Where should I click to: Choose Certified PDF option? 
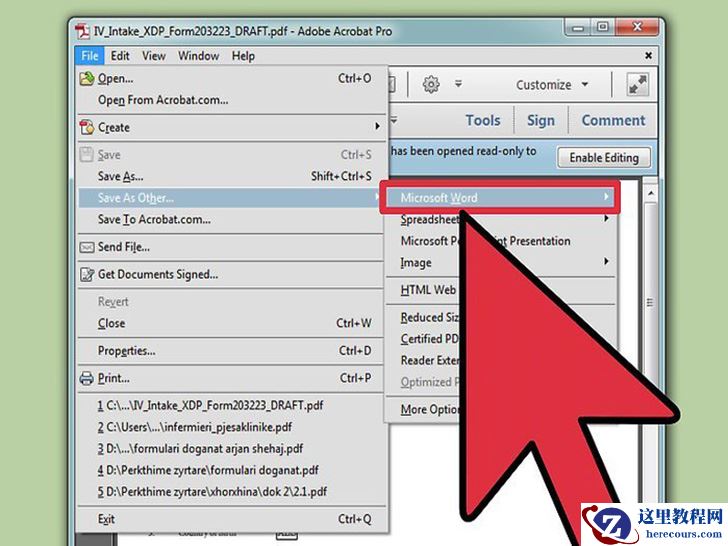coord(430,339)
